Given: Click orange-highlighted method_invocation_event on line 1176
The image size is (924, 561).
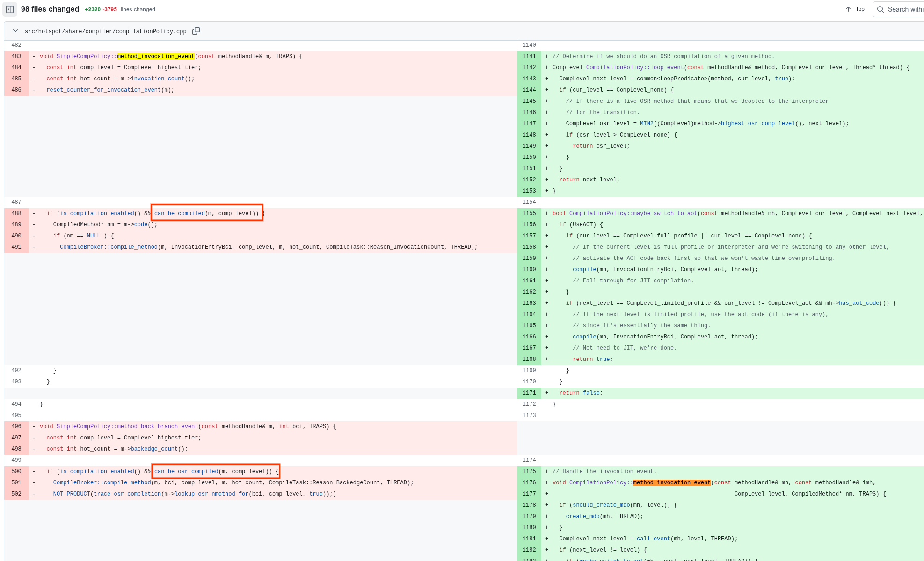Looking at the screenshot, I should (671, 482).
